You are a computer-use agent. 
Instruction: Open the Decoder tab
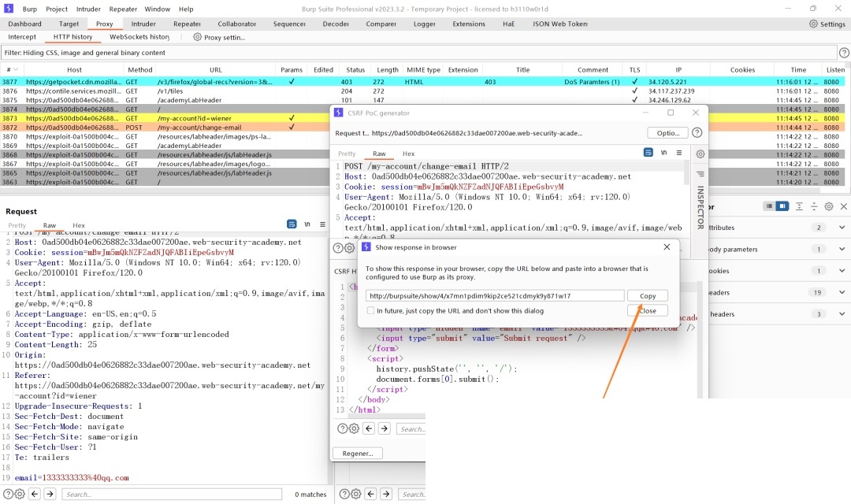pyautogui.click(x=336, y=24)
